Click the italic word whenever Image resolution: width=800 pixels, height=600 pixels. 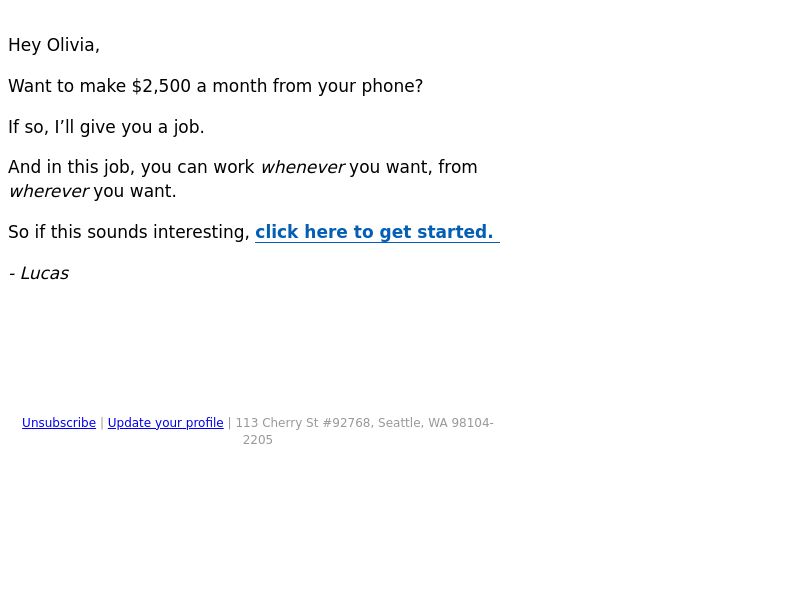tap(303, 167)
